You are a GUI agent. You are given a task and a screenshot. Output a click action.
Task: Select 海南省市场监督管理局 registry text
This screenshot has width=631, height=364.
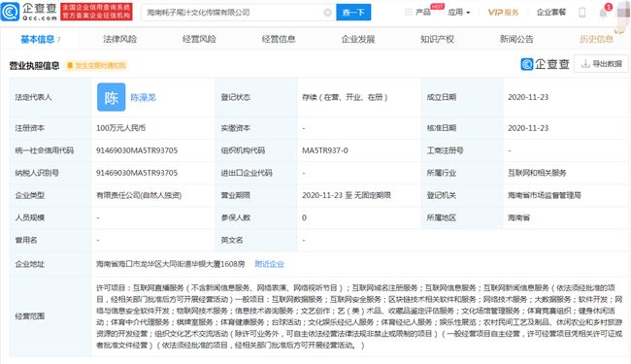click(544, 195)
